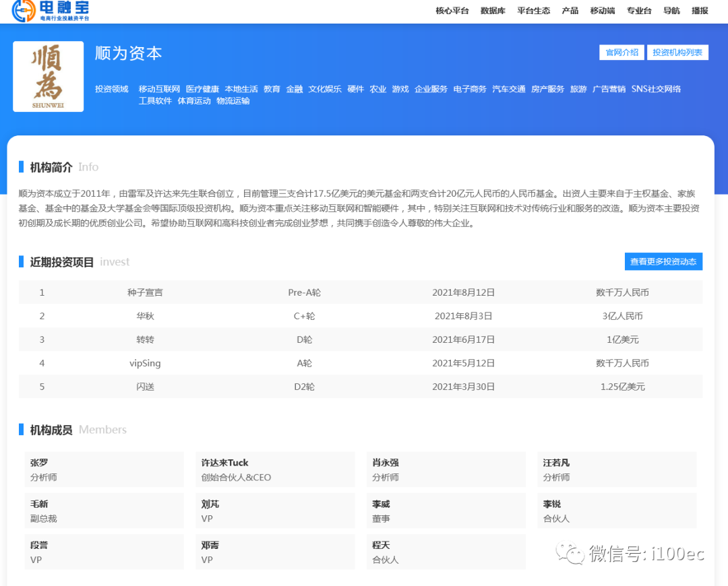Select the 平台生态 navigation item
Viewport: 728px width, 586px height.
533,11
